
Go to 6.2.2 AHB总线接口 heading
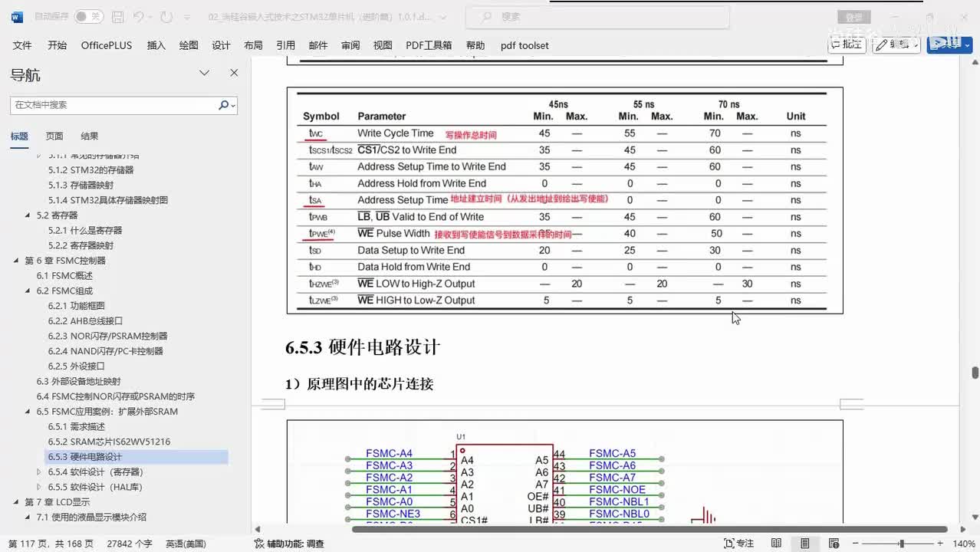pyautogui.click(x=85, y=320)
